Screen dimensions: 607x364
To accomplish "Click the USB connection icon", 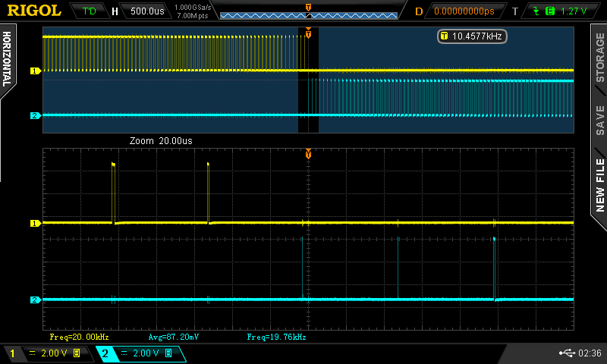I will (565, 353).
